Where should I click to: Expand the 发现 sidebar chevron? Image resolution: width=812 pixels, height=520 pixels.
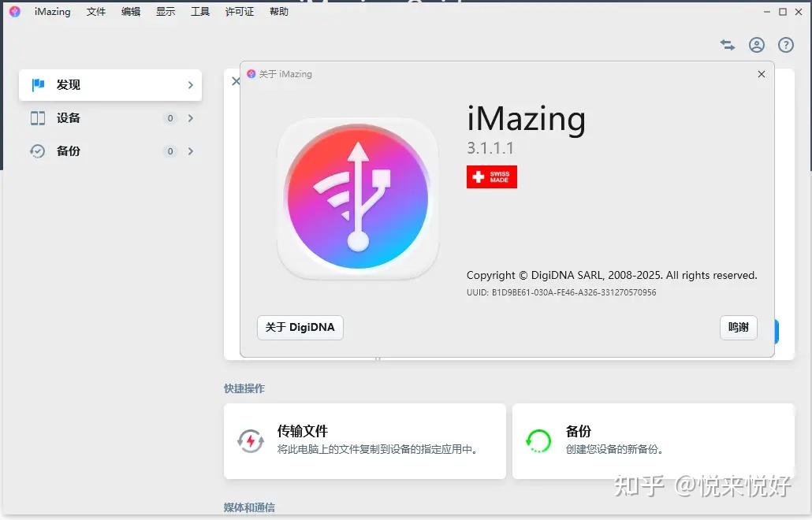tap(189, 84)
